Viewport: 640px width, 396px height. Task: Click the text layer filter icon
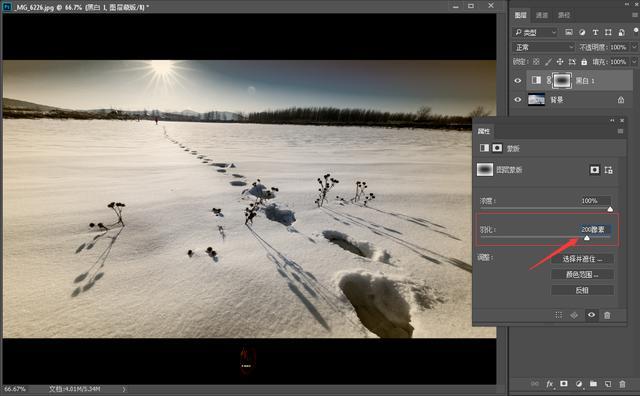(595, 32)
